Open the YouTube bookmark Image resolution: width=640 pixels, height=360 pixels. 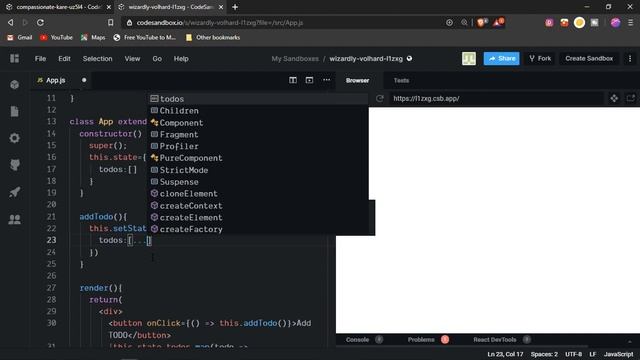(x=56, y=38)
